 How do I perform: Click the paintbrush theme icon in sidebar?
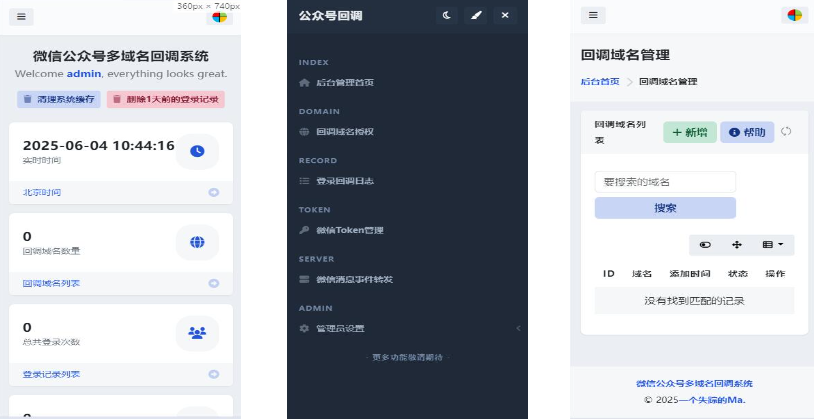[x=476, y=15]
